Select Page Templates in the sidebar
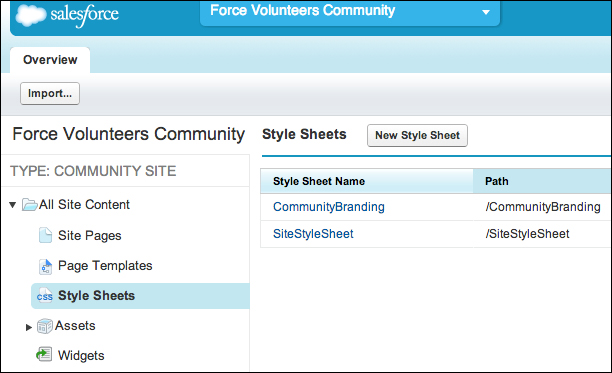 coord(105,266)
